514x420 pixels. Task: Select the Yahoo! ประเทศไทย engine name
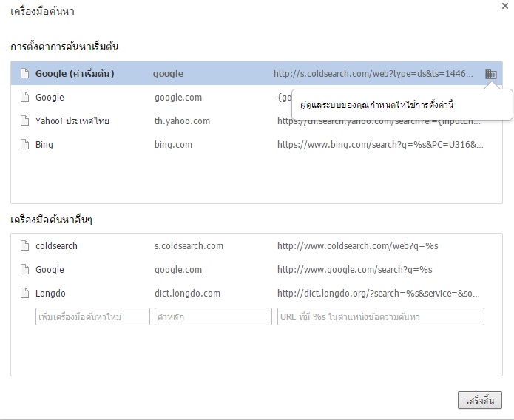72,121
